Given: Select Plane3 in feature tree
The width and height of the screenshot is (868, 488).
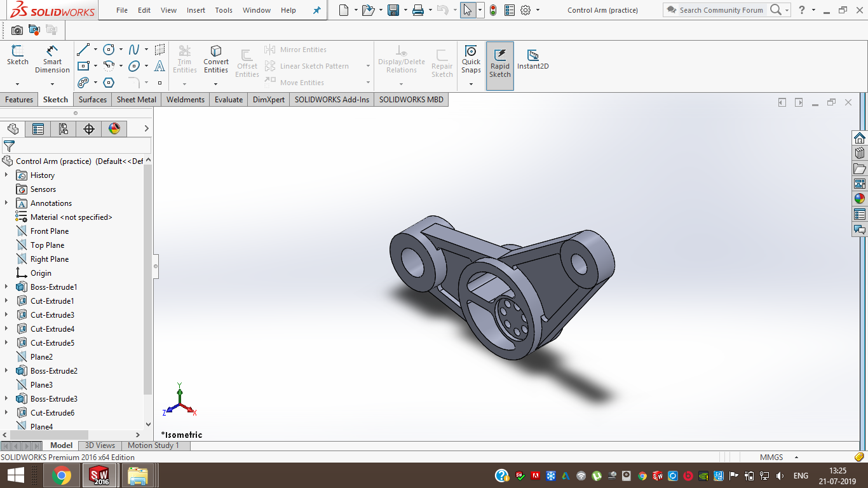Looking at the screenshot, I should point(41,385).
